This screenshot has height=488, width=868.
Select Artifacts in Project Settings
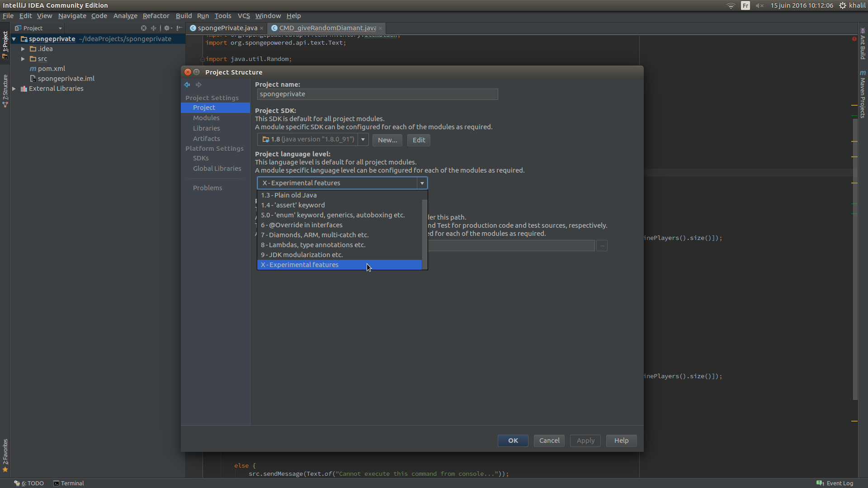[206, 139]
